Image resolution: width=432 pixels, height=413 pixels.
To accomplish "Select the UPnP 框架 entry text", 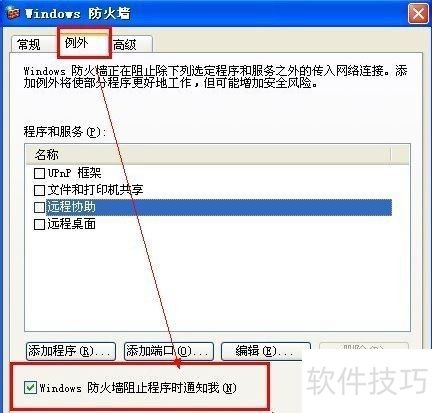I will point(74,173).
